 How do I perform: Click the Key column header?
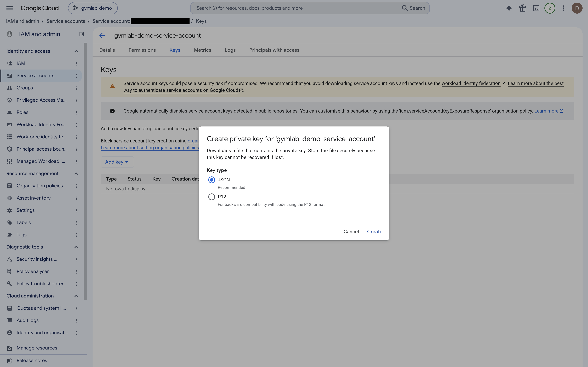click(156, 179)
